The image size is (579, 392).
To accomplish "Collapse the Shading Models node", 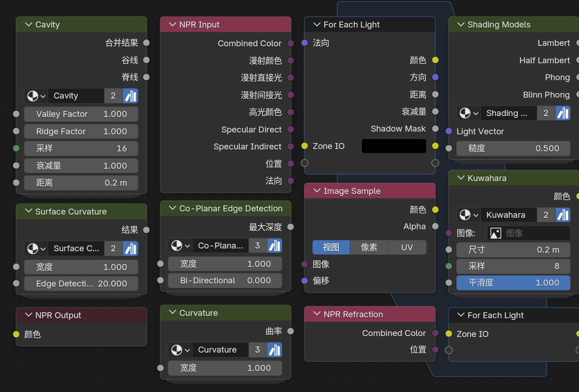I will pyautogui.click(x=461, y=25).
